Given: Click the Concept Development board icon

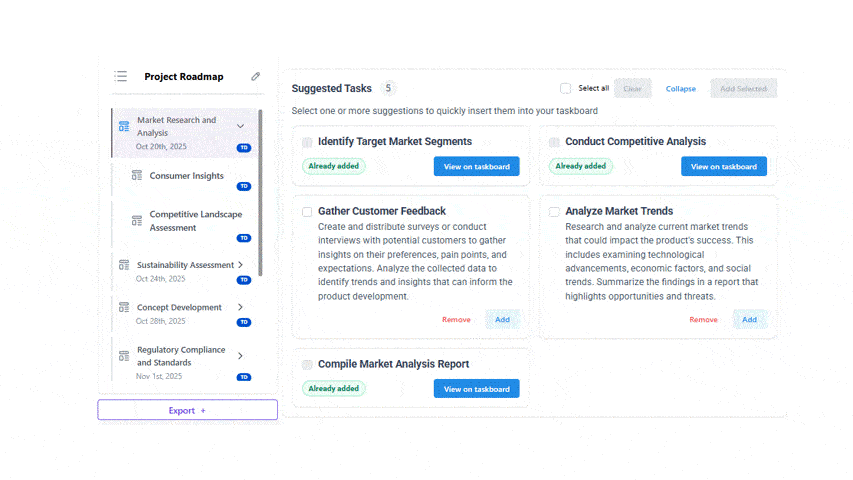Looking at the screenshot, I should point(124,308).
